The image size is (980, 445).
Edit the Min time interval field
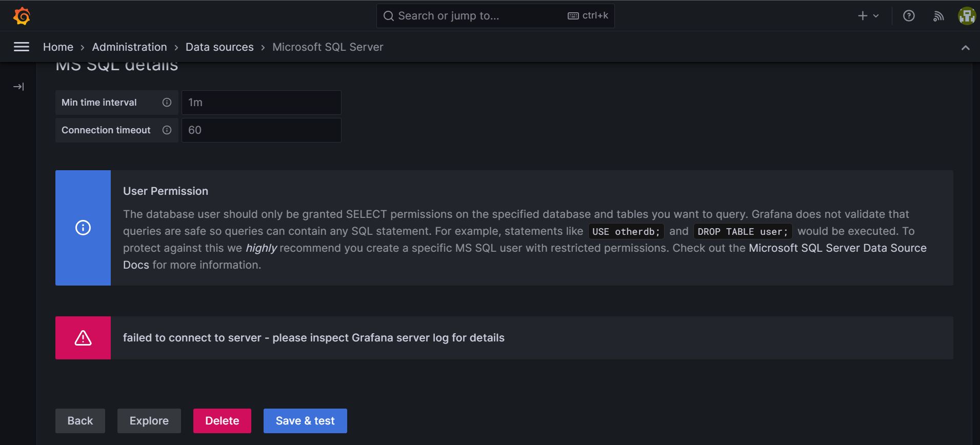click(262, 103)
